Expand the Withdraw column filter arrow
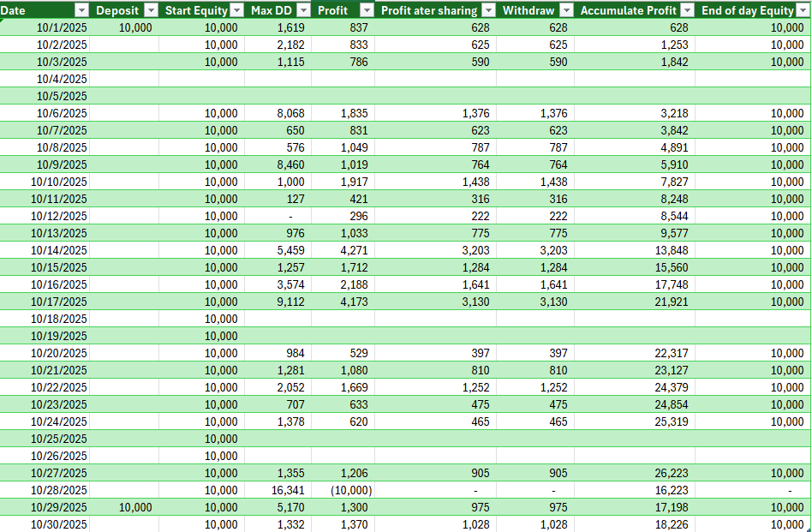The image size is (812, 532). pos(566,10)
